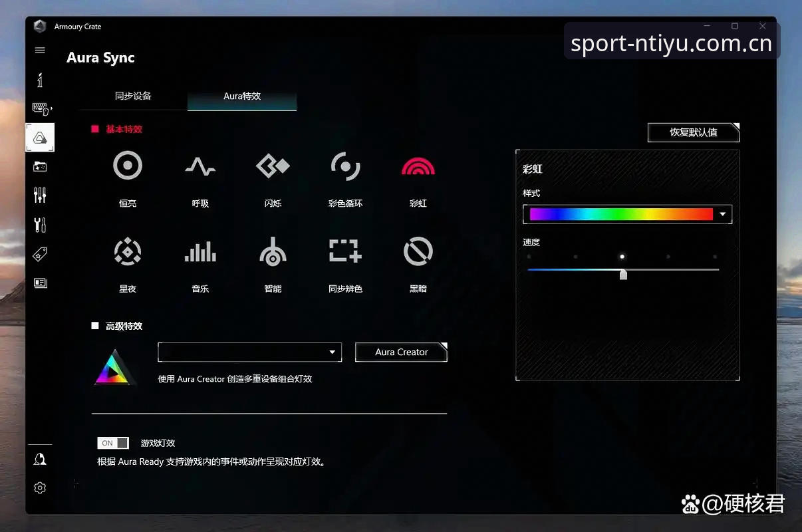
Task: Select the 黑暗 dark effect icon
Action: coord(418,251)
